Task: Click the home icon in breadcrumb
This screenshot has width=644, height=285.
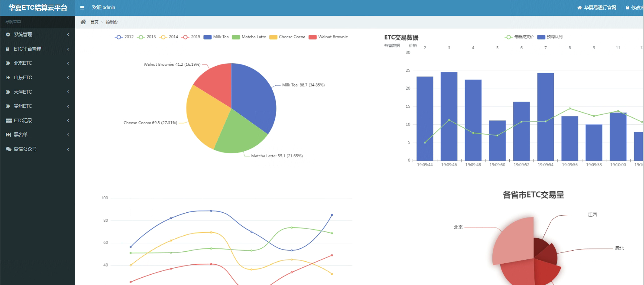Action: tap(83, 22)
